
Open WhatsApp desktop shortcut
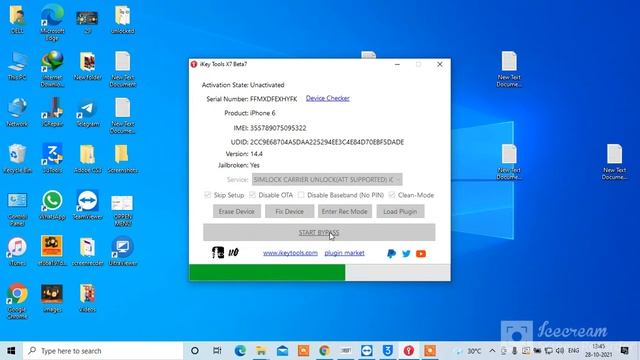[x=52, y=205]
